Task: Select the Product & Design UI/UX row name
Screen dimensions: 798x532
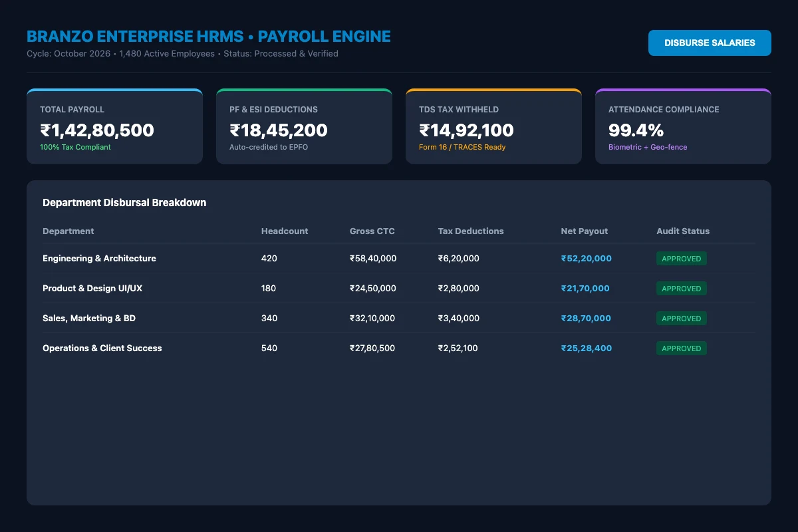Action: tap(92, 288)
